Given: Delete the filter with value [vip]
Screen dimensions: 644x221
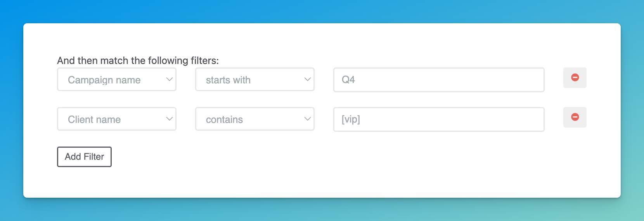Looking at the screenshot, I should pos(575,117).
